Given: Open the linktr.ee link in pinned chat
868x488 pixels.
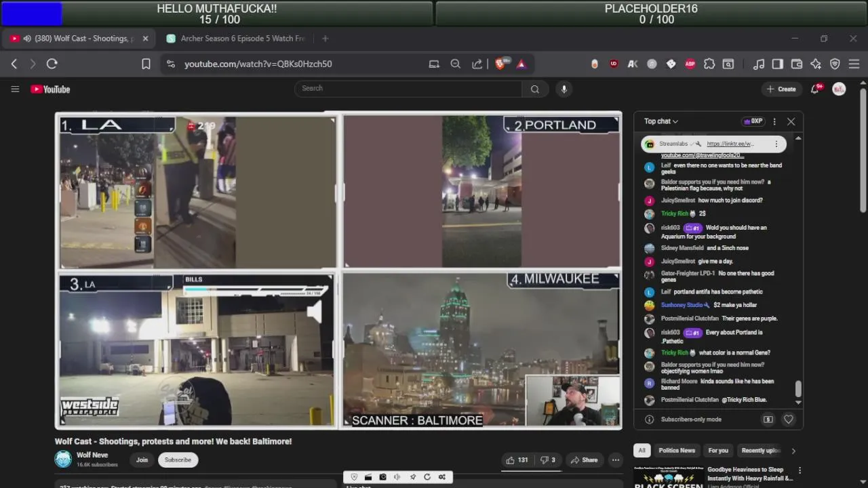Looking at the screenshot, I should [730, 144].
